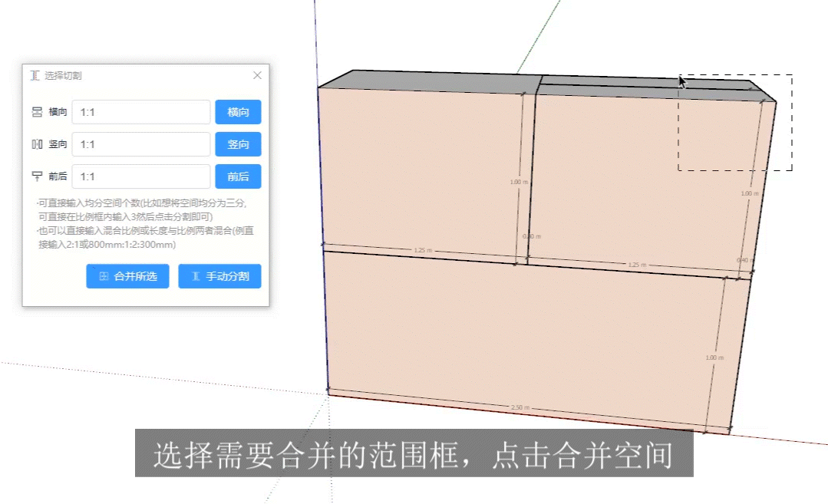The height and width of the screenshot is (504, 828).
Task: Start manual split with 手动分割 button
Action: 219,276
